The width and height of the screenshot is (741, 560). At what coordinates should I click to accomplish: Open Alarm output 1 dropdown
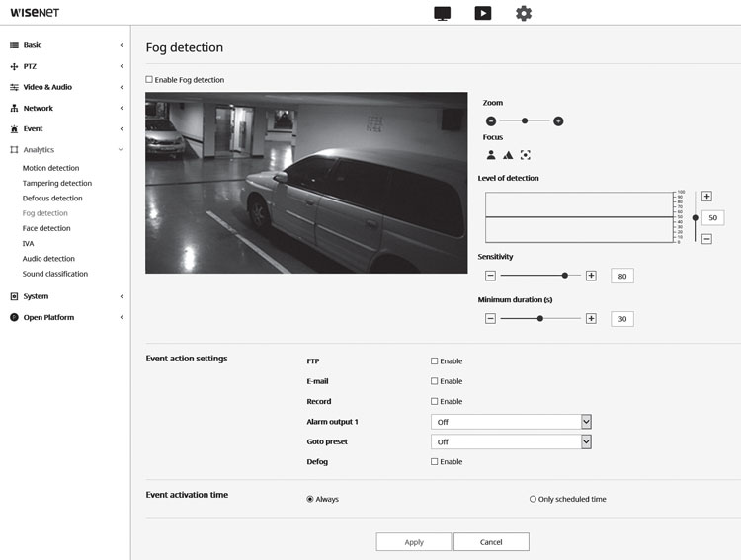pyautogui.click(x=511, y=422)
